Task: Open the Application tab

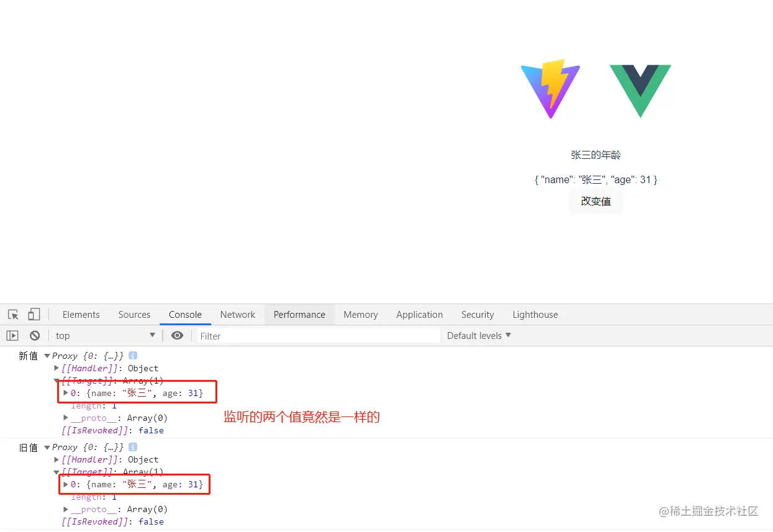Action: pyautogui.click(x=420, y=315)
